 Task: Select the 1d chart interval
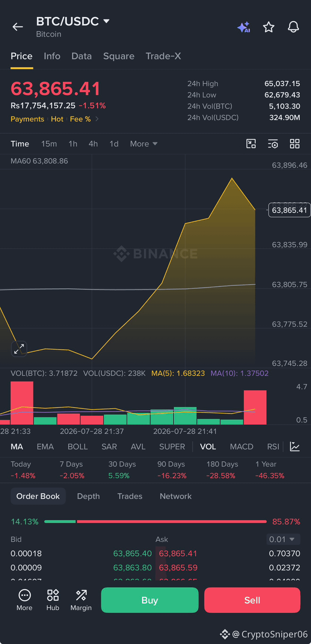coord(114,144)
